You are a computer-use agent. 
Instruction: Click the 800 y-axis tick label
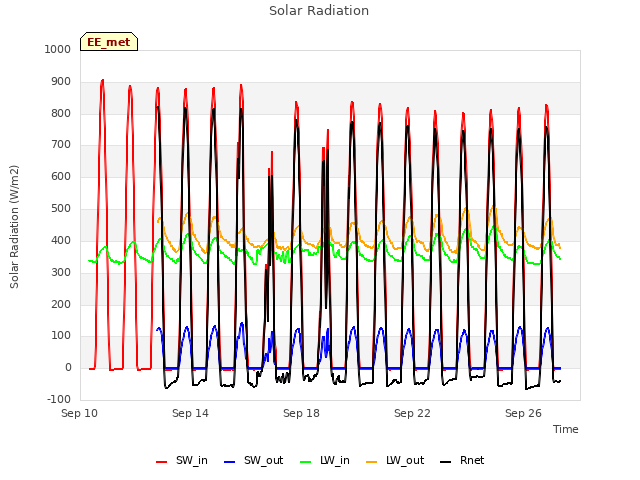pos(61,113)
